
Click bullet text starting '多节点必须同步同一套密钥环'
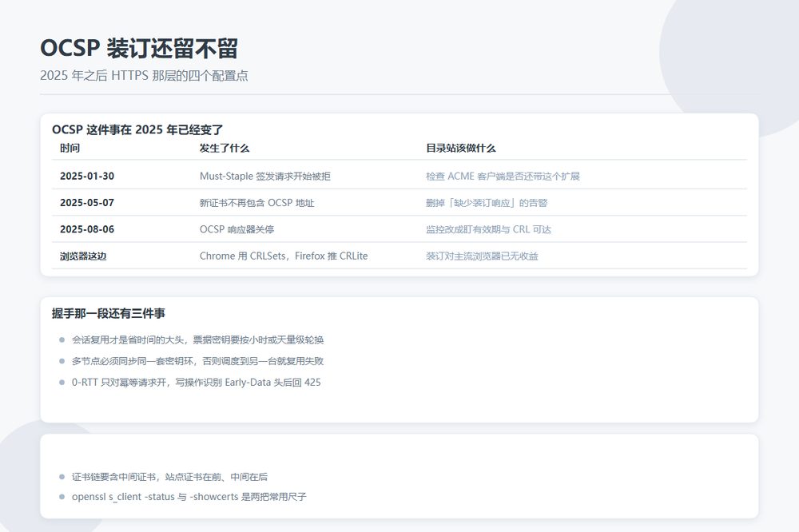[x=197, y=361]
